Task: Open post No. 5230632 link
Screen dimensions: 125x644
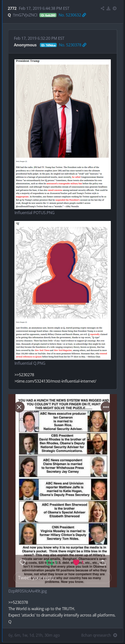Action: tap(70, 15)
